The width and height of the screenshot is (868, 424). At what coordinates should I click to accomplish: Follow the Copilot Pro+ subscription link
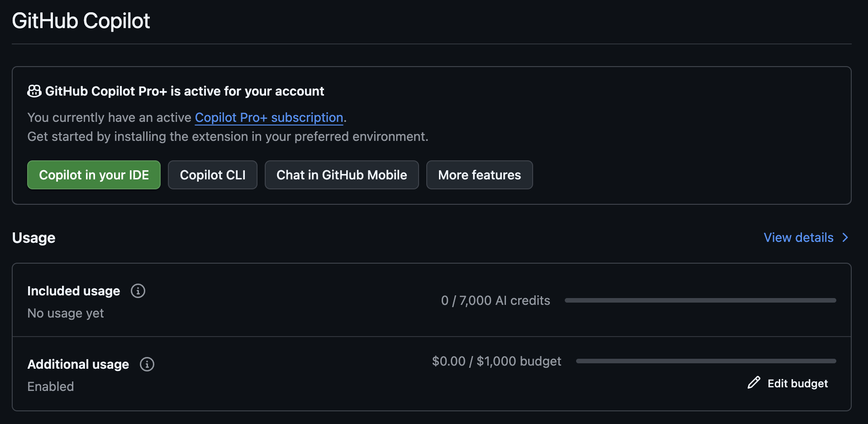click(x=269, y=118)
